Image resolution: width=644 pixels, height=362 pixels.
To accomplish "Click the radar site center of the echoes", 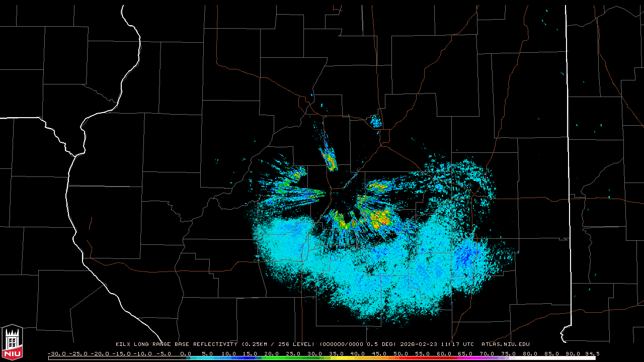I will (x=343, y=200).
